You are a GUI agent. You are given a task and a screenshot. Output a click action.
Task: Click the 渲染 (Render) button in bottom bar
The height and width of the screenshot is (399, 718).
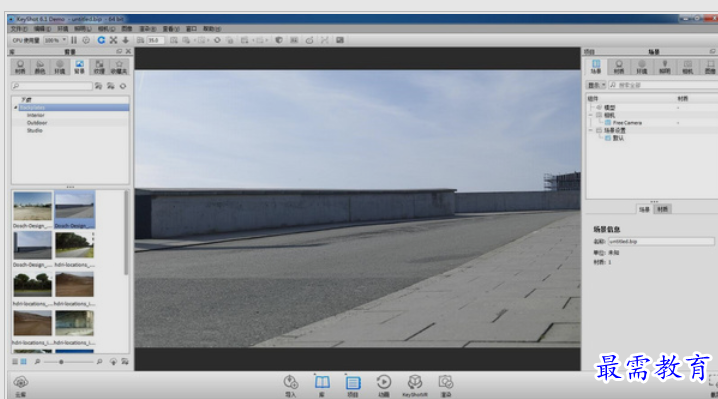pos(446,385)
